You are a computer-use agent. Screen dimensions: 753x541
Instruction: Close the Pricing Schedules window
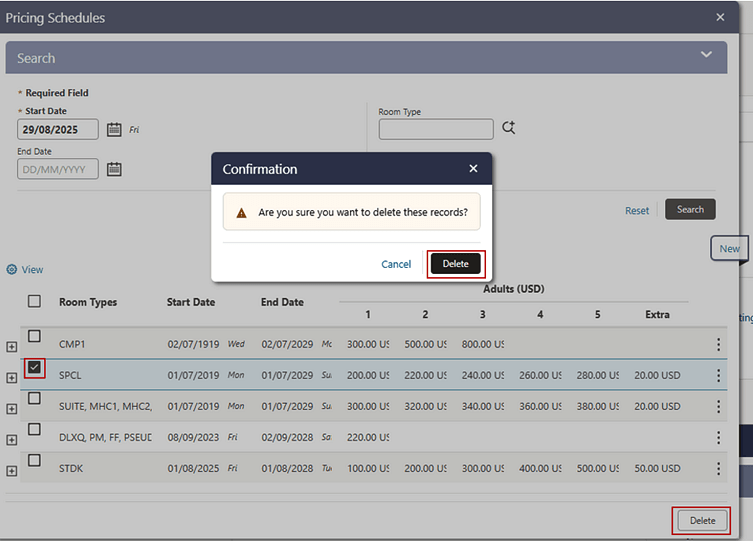720,17
